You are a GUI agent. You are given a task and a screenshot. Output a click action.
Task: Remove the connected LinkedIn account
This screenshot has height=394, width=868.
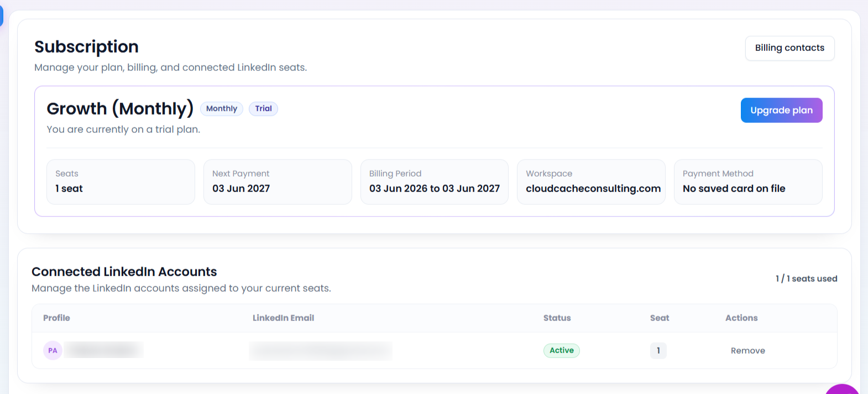[x=747, y=351]
